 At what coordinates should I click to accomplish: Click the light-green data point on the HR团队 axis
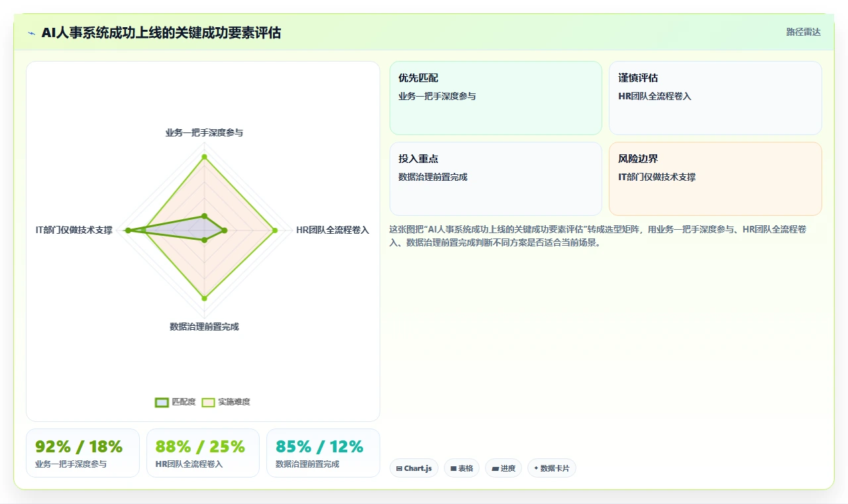(274, 230)
